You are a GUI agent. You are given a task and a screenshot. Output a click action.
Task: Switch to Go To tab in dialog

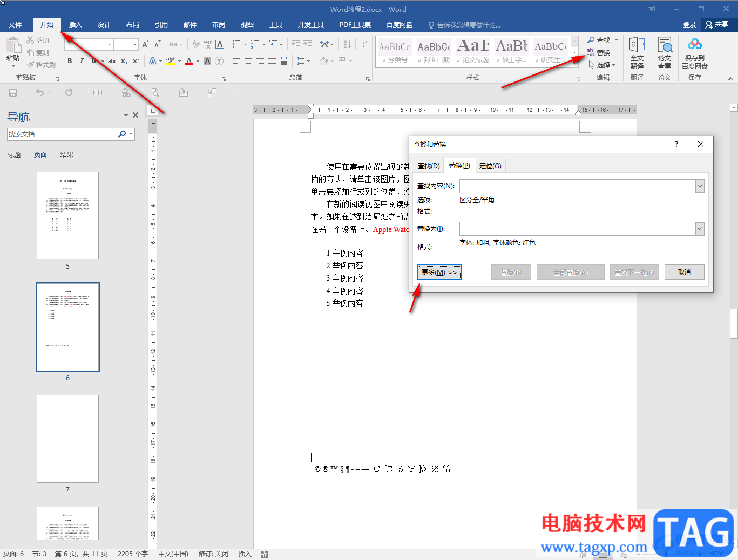click(x=490, y=166)
